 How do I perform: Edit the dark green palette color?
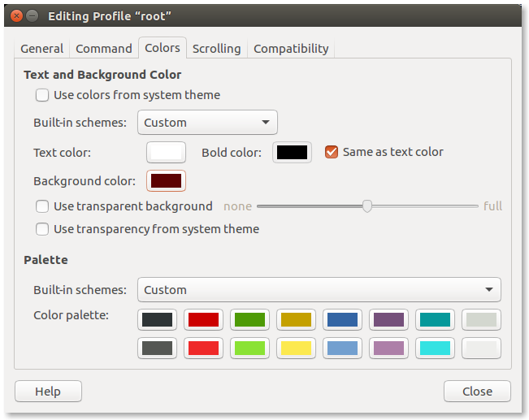pyautogui.click(x=249, y=319)
